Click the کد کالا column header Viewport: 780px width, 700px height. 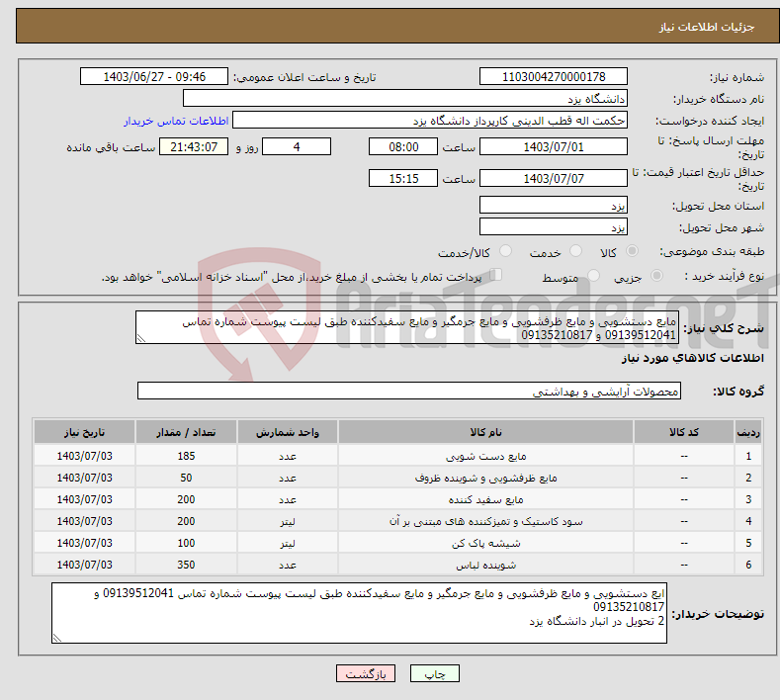[x=684, y=432]
